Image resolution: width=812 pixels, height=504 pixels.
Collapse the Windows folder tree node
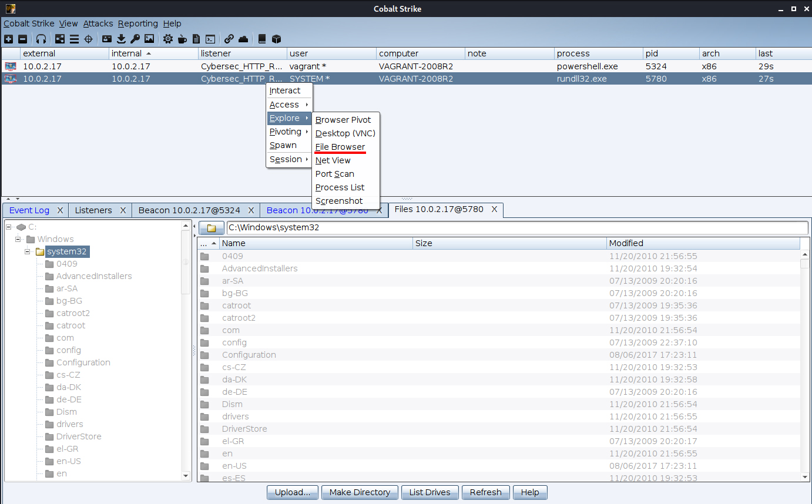[x=18, y=239]
